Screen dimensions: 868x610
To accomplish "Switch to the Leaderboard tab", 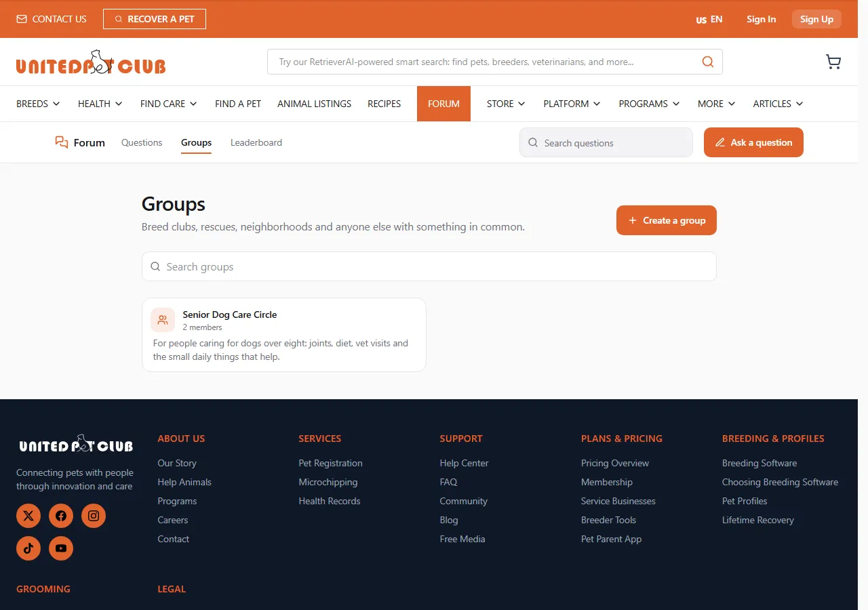I will click(x=256, y=142).
